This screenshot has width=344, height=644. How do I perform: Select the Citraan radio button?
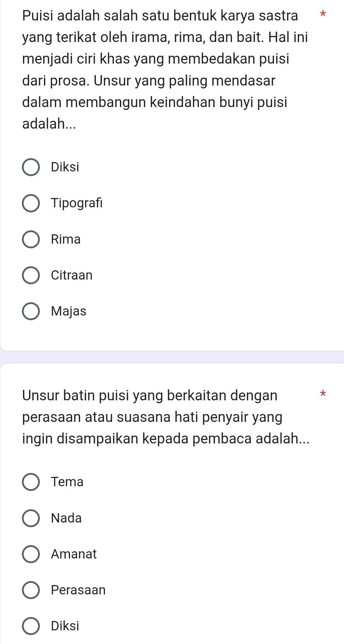pos(32,275)
